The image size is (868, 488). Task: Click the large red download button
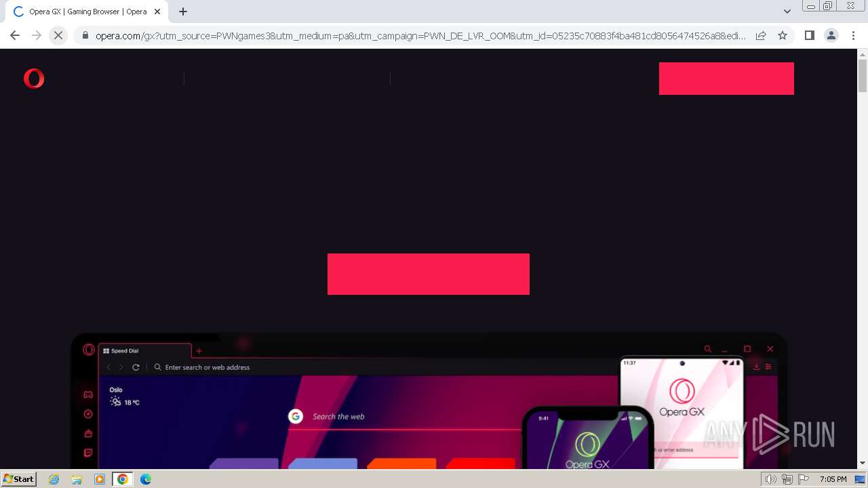[x=429, y=274]
